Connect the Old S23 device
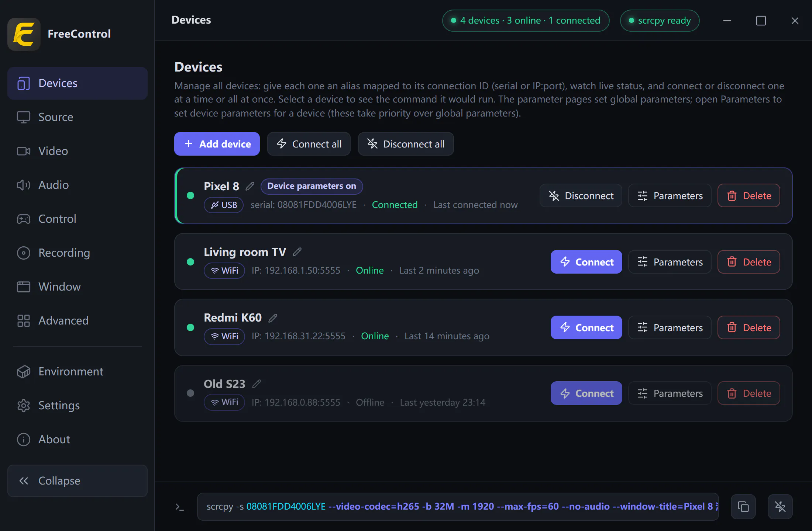Viewport: 812px width, 531px height. (x=586, y=393)
